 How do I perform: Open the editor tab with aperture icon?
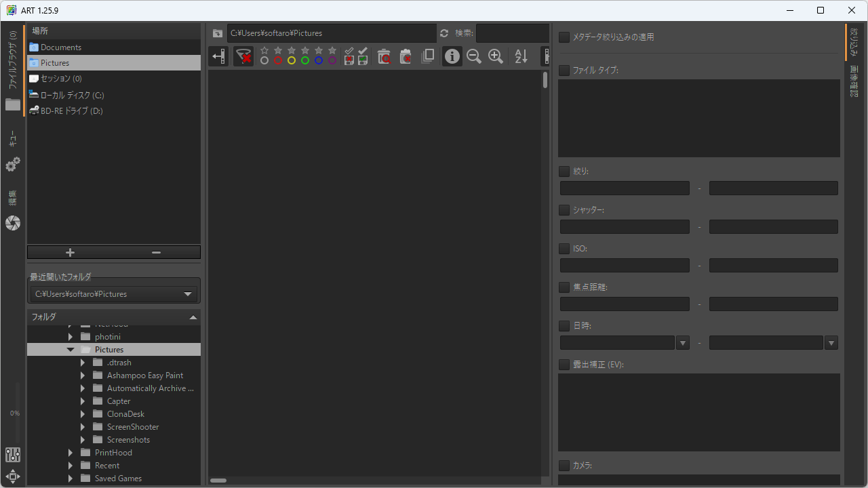click(13, 223)
